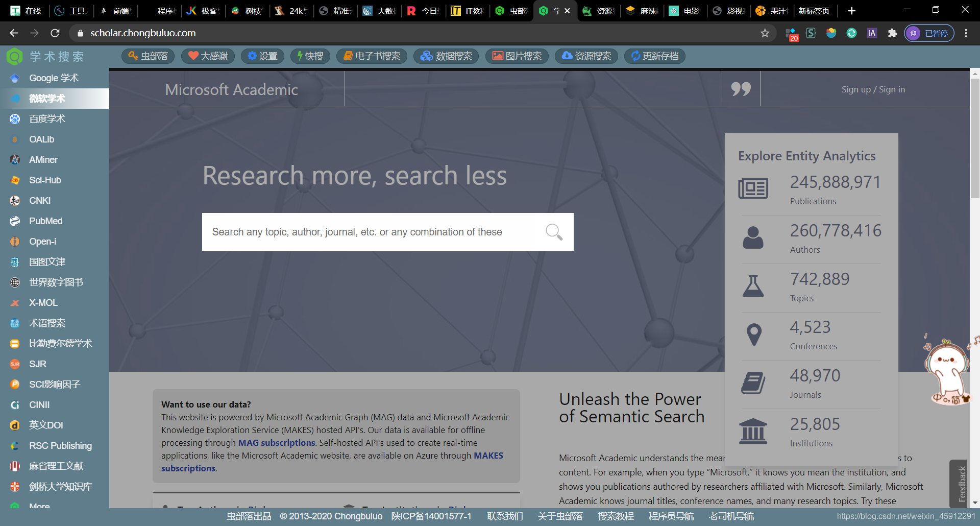Click the page vertical scrollbar thumb
Viewport: 980px width, 526px height.
tap(975, 137)
